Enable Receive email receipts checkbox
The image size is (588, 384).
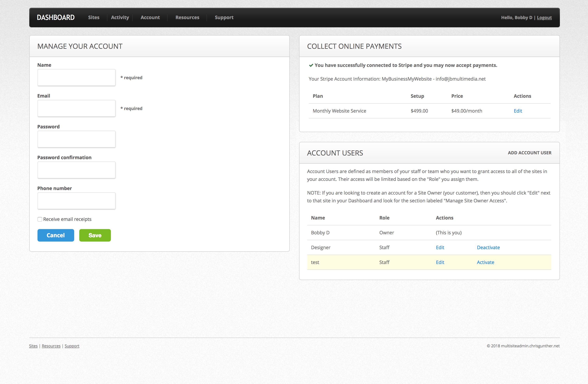tap(40, 219)
